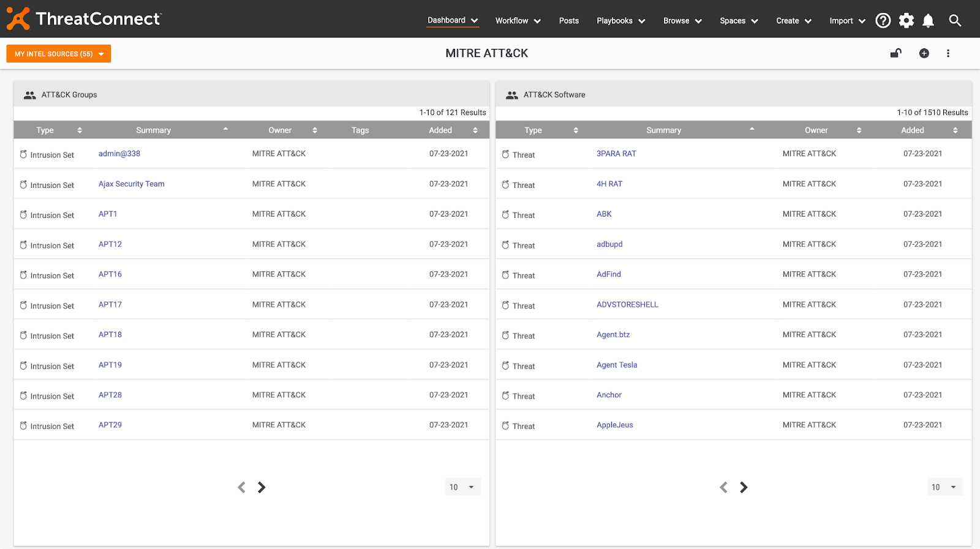Viewport: 980px width, 549px height.
Task: Sort ATT&CK Software by Summary column
Action: click(752, 129)
